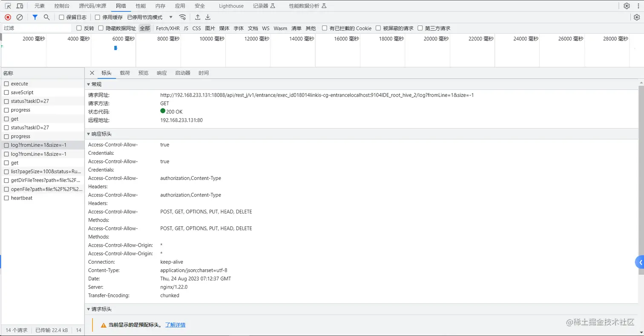
Task: Show the 启动器 tab of the request
Action: click(183, 73)
